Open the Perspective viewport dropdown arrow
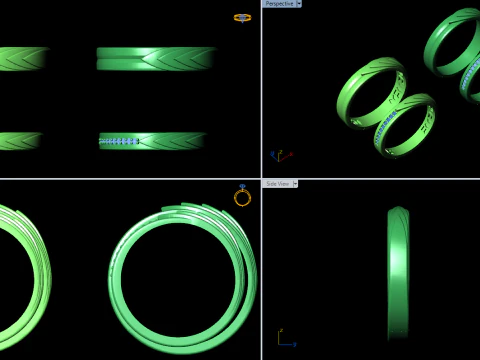 (299, 4)
